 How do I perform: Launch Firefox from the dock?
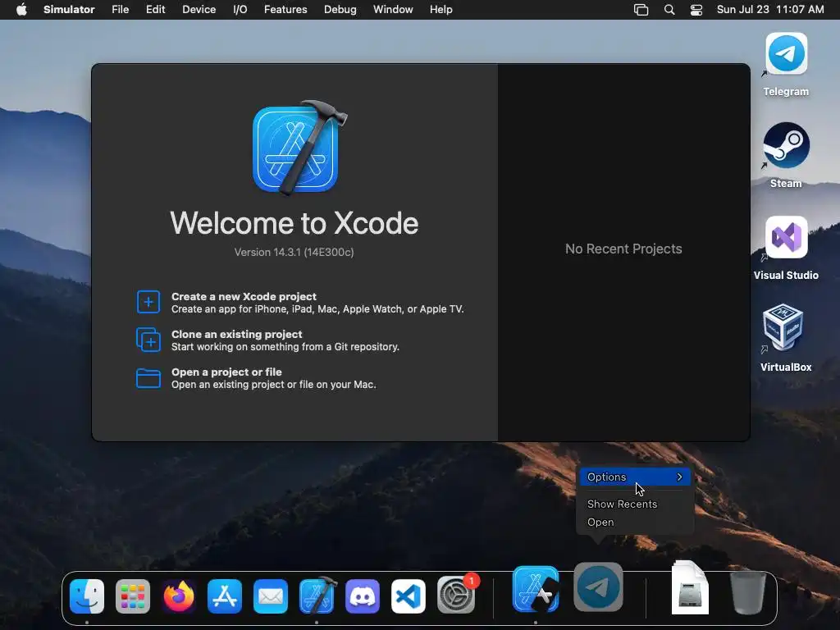[x=179, y=596]
